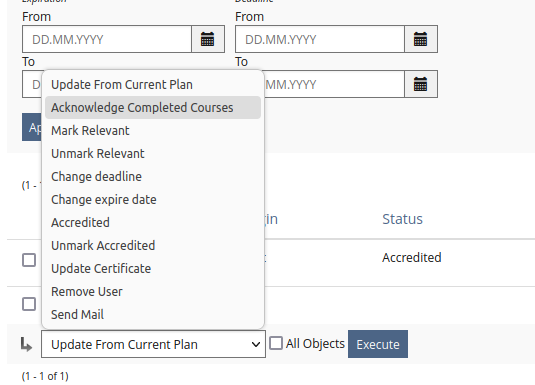Select Acknowledge Completed Courses option
Image resolution: width=535 pixels, height=385 pixels.
coord(153,108)
